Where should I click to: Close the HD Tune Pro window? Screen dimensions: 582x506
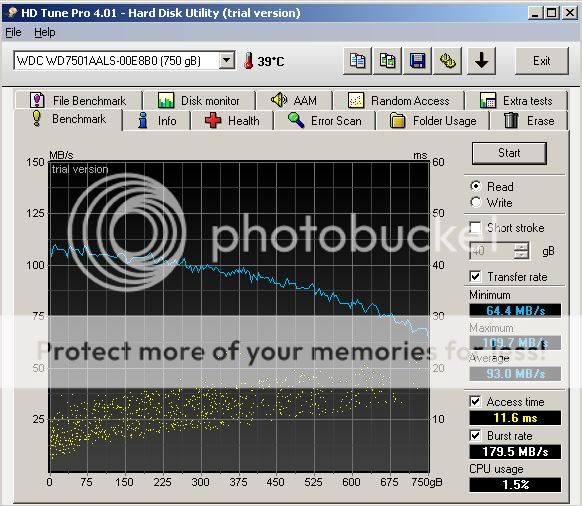pos(570,13)
